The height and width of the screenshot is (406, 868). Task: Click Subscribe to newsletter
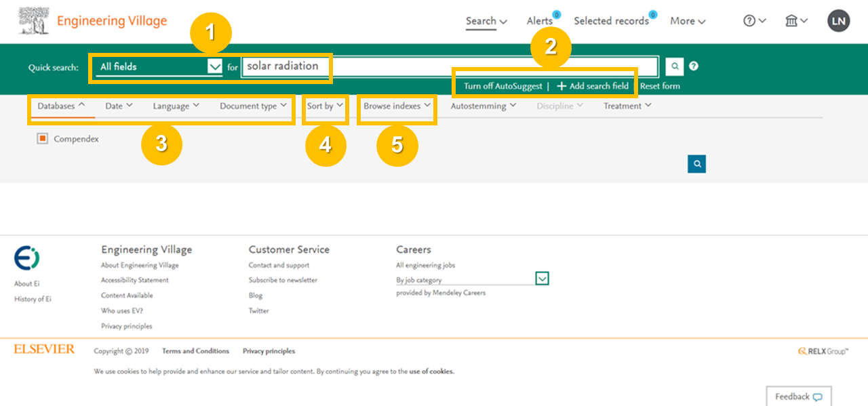(283, 280)
